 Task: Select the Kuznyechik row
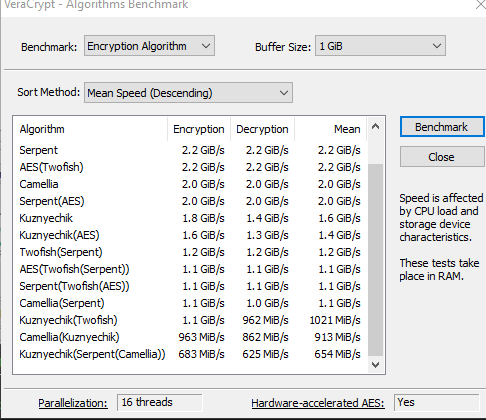tap(190, 218)
